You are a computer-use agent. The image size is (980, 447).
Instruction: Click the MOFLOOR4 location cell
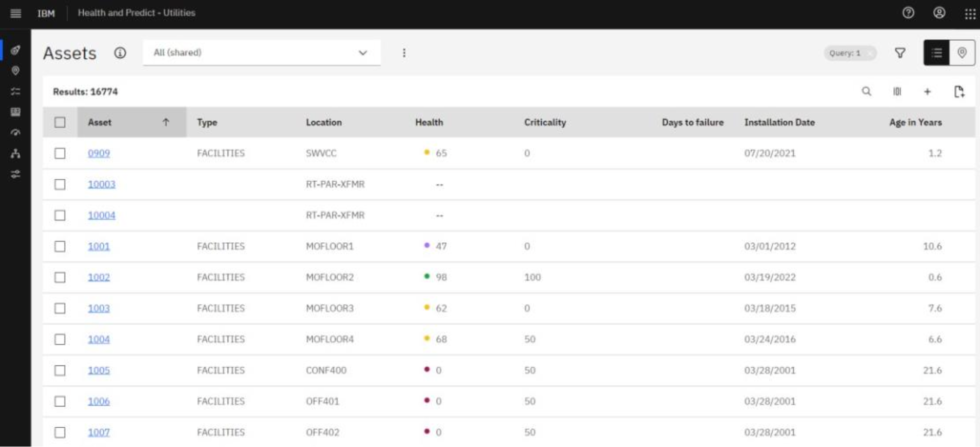[x=330, y=339]
